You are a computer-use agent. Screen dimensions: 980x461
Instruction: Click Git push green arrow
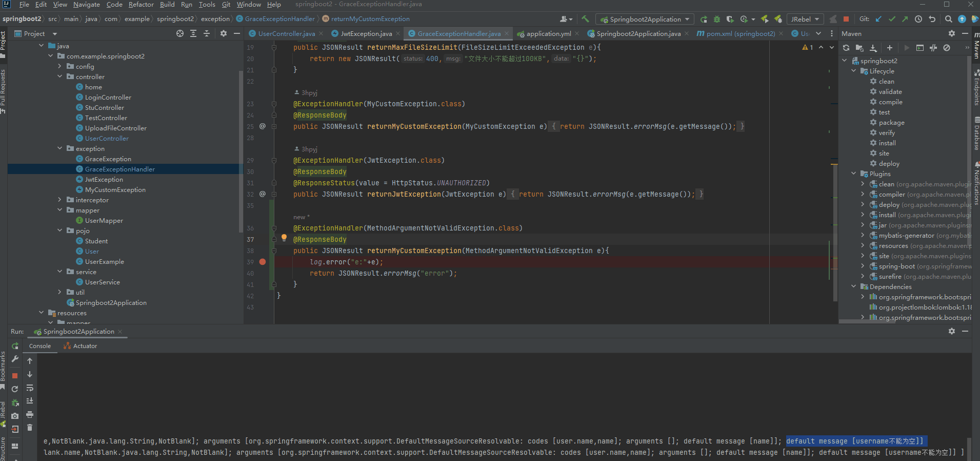(905, 19)
